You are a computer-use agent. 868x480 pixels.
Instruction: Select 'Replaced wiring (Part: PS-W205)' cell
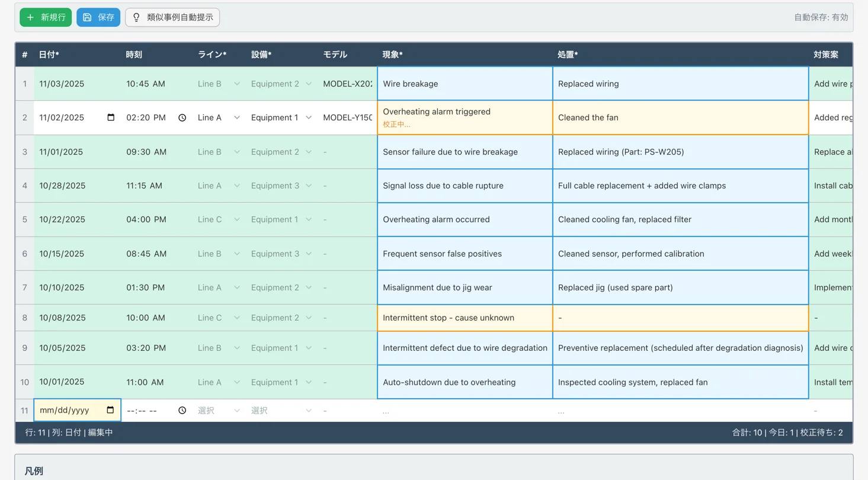point(681,152)
